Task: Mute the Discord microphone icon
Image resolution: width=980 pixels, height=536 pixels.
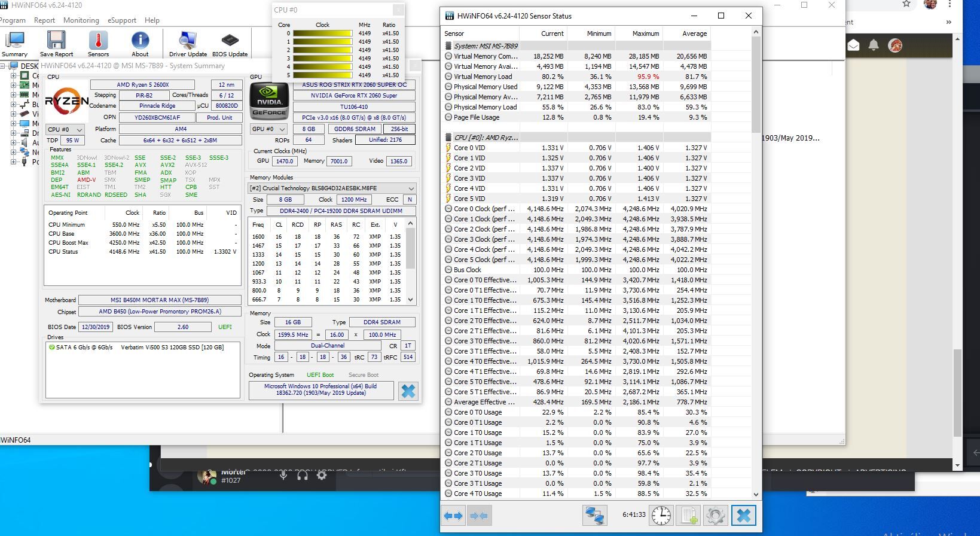Action: [x=284, y=475]
